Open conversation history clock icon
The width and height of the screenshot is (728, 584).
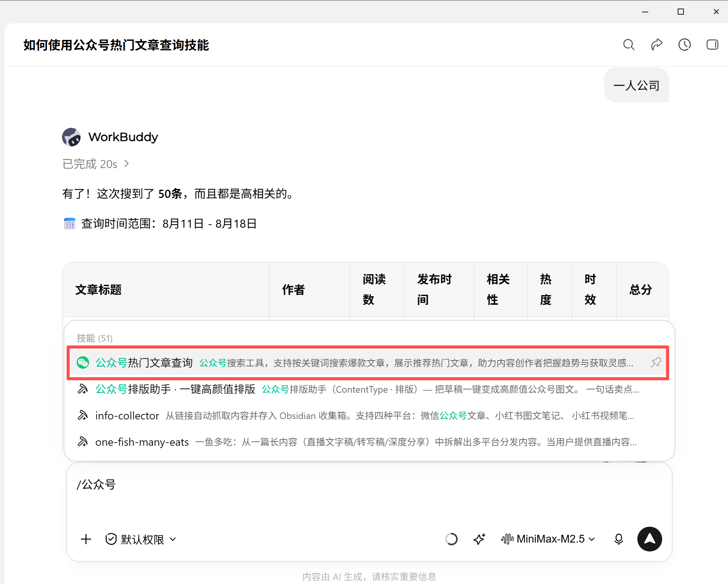click(x=685, y=45)
